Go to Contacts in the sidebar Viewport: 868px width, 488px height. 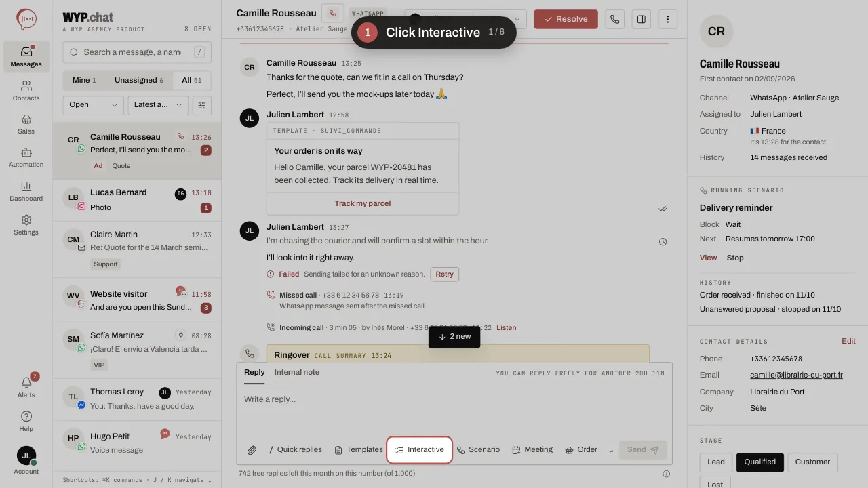(26, 91)
